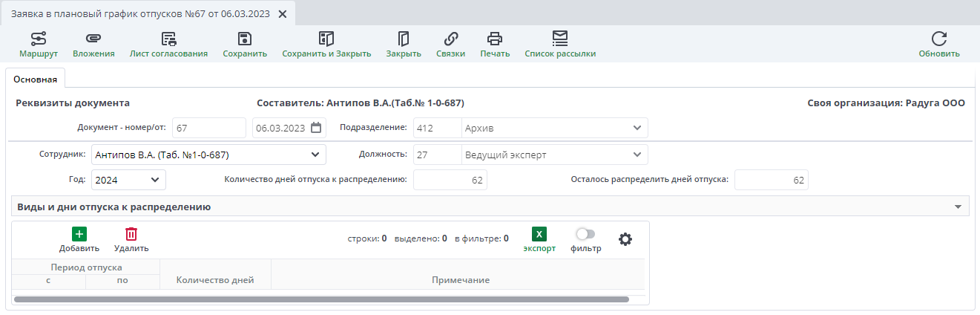Toggle the фильтр switch
The width and height of the screenshot is (980, 315).
click(585, 234)
